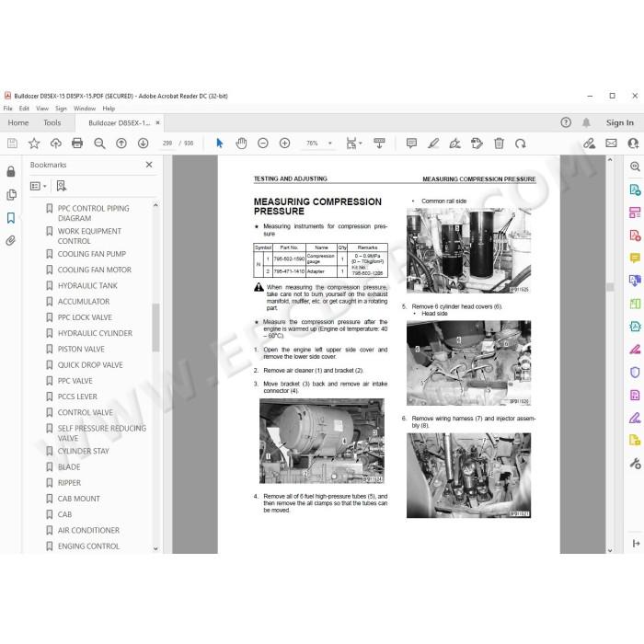The image size is (644, 644).
Task: Open the Help question mark
Action: [566, 122]
